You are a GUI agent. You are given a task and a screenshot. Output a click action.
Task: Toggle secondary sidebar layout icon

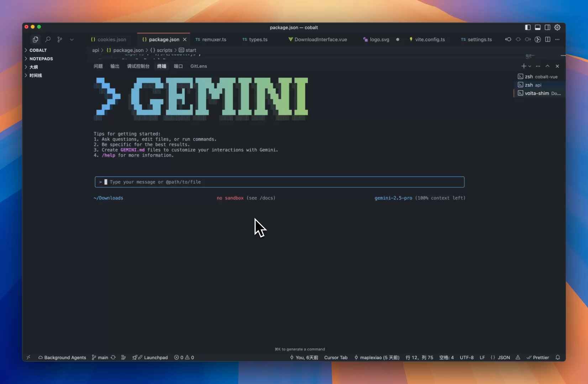point(547,27)
